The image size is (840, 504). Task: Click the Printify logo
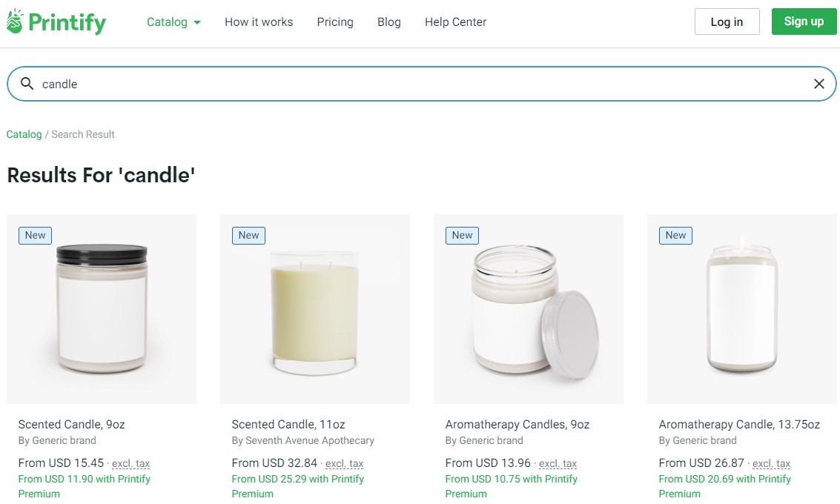[56, 21]
